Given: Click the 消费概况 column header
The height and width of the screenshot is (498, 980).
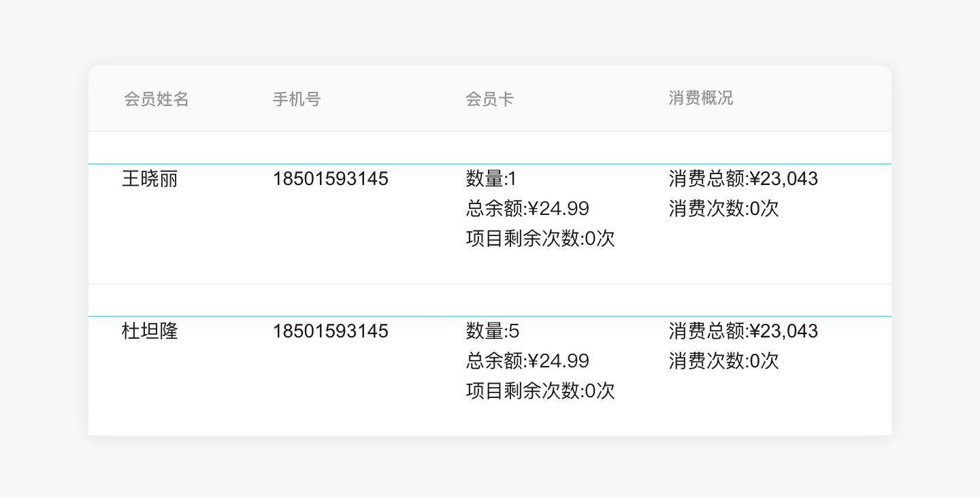Looking at the screenshot, I should 701,98.
